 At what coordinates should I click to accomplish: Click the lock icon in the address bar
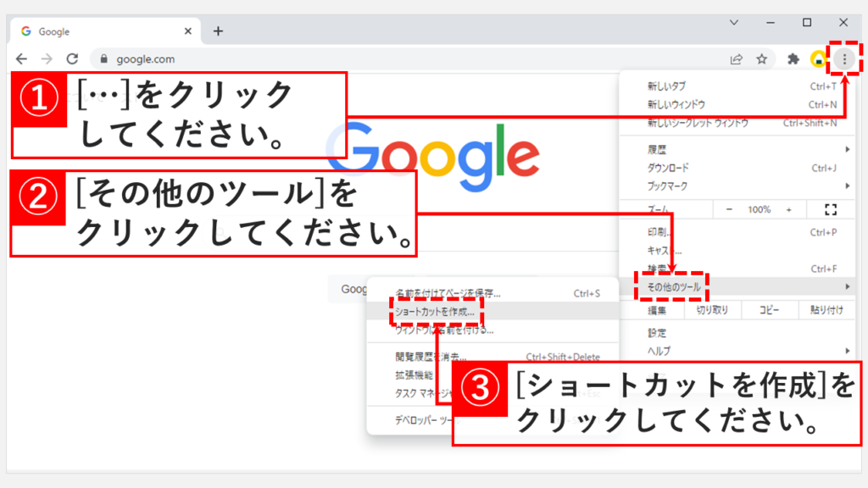click(103, 58)
